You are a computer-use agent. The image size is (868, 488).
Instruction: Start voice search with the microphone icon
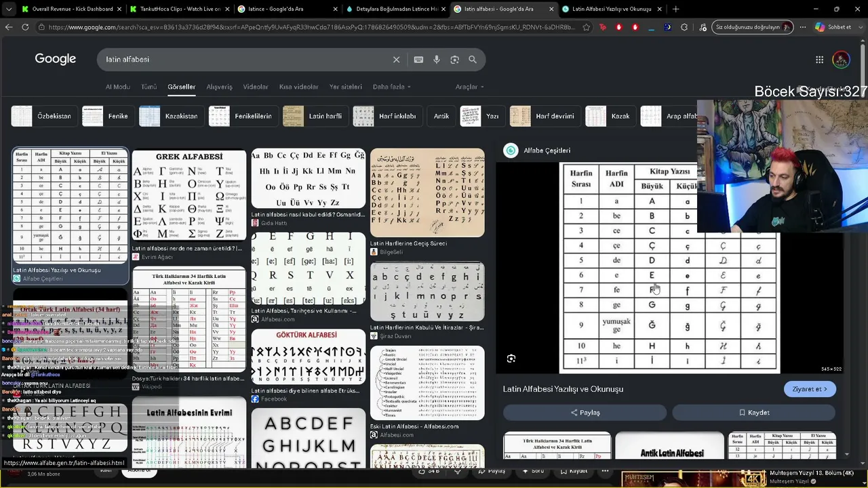[x=437, y=60]
